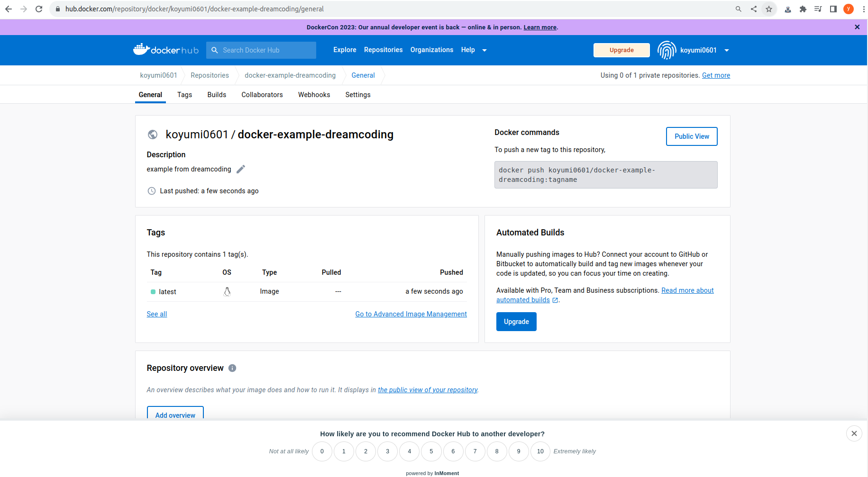Toggle the browser side panel icon
Screen dimensions: 868x477
[833, 9]
